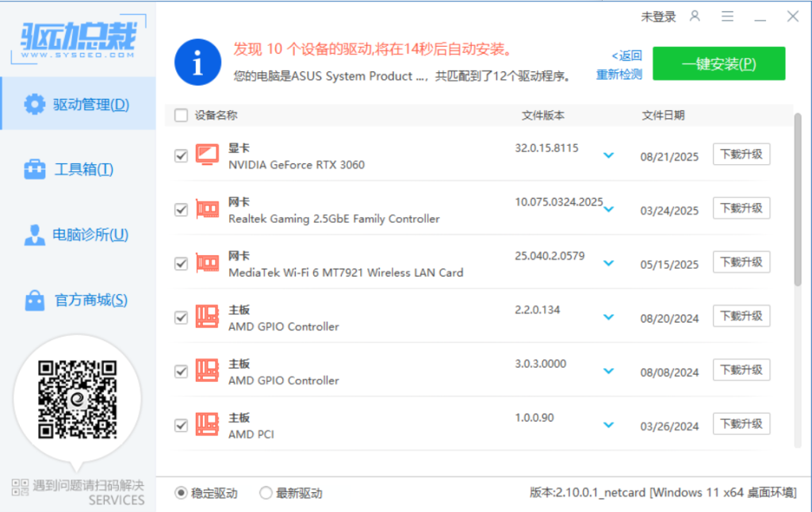812x512 pixels.
Task: Click the blue info icon
Action: [x=197, y=62]
